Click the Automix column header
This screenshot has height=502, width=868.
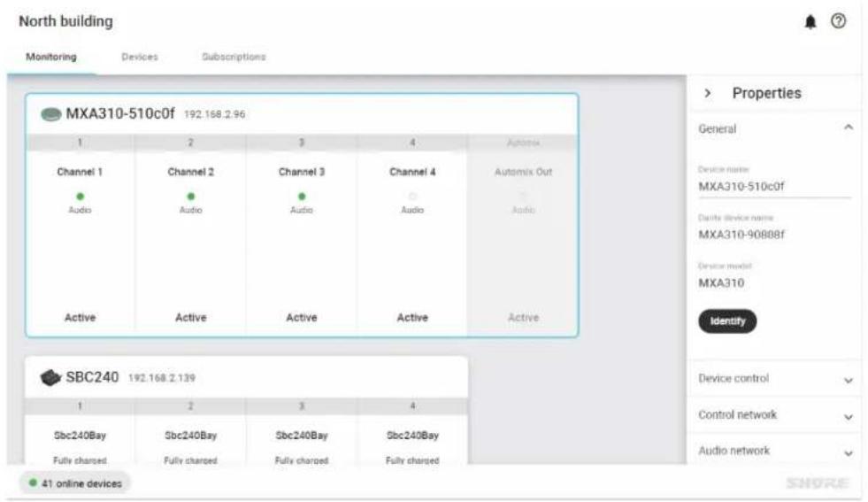[523, 143]
